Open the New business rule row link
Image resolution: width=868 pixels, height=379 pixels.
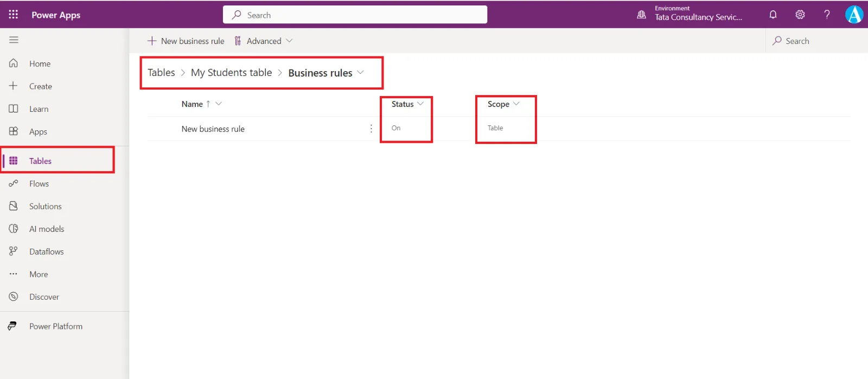click(213, 129)
